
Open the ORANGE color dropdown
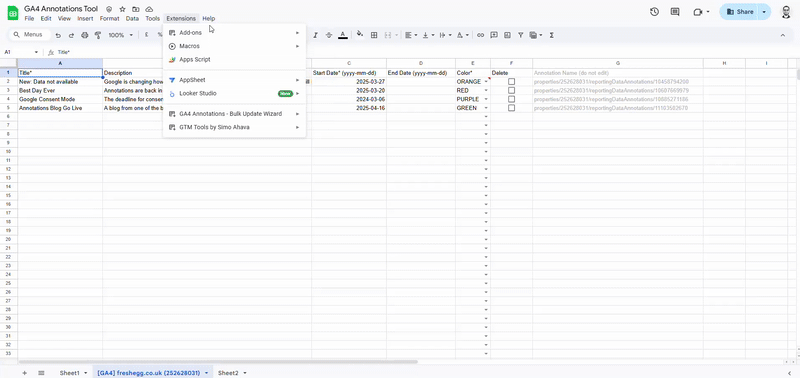click(x=486, y=82)
